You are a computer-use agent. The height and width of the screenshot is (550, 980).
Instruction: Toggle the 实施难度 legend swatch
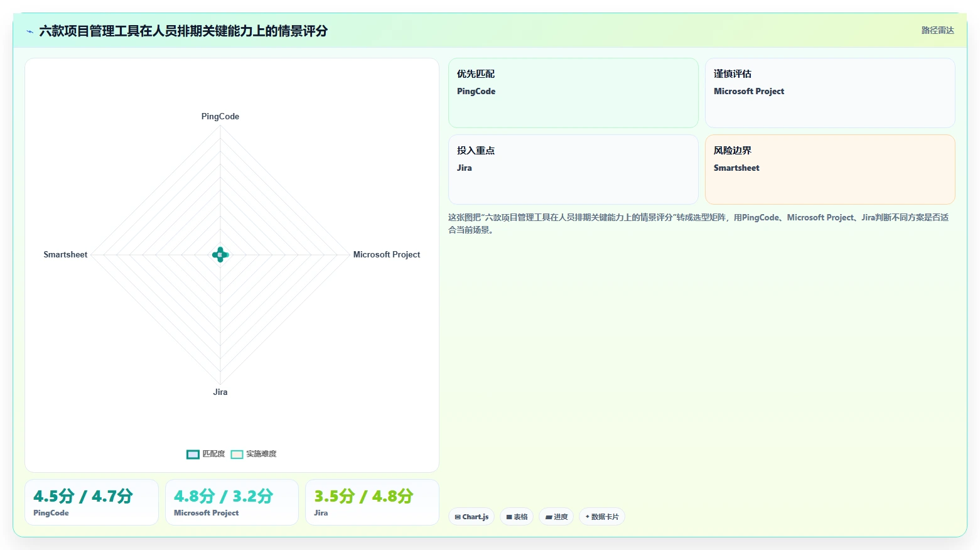coord(237,454)
